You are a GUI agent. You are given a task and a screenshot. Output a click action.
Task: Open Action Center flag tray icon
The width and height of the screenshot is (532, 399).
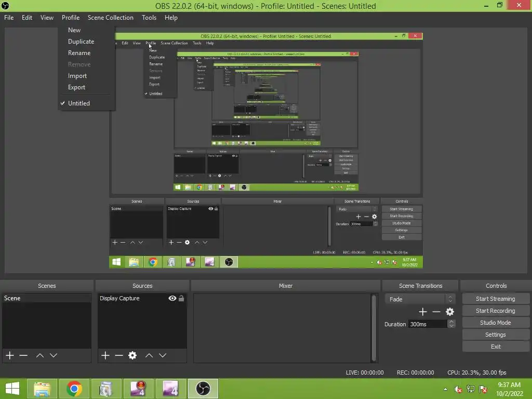[484, 389]
